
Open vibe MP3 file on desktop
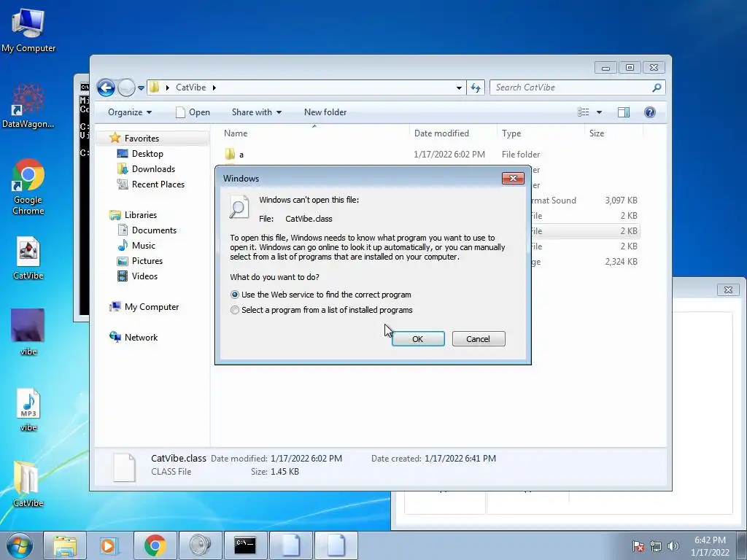pyautogui.click(x=28, y=410)
